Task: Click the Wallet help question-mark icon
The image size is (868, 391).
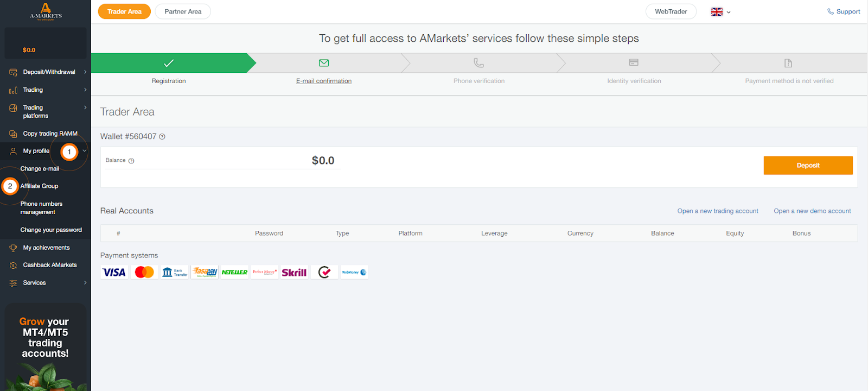Action: click(x=162, y=137)
